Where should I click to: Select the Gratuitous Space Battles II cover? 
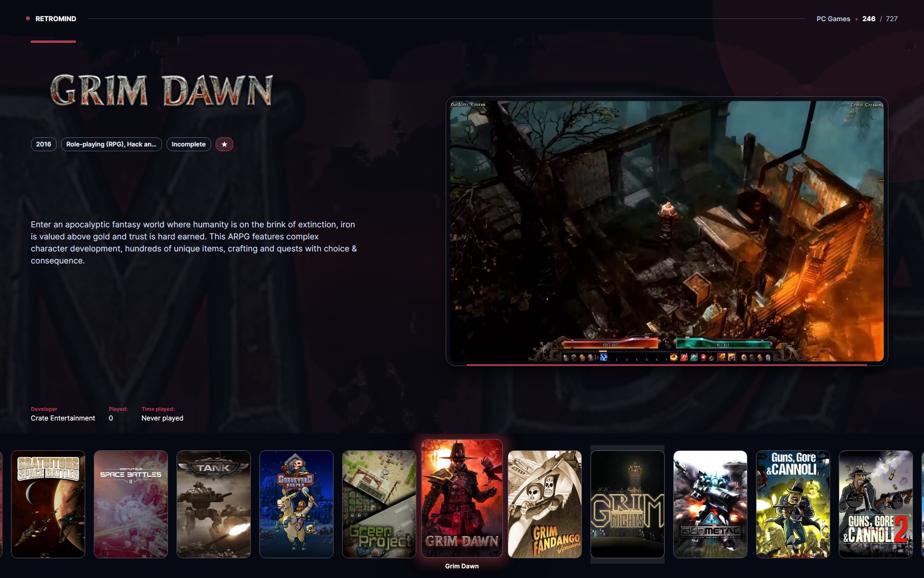[x=131, y=504]
